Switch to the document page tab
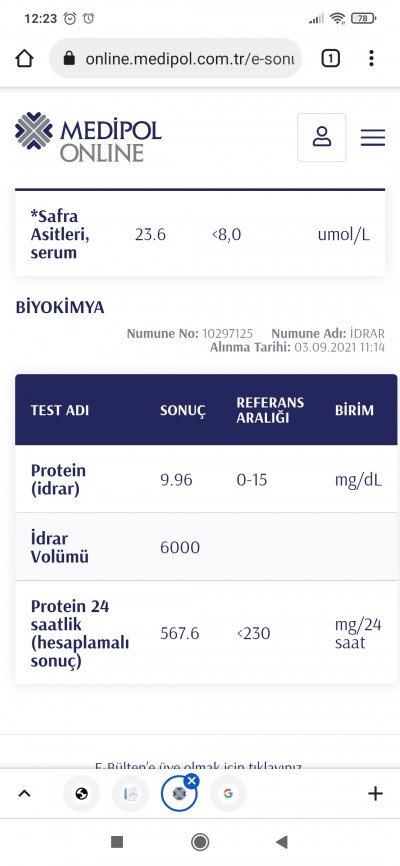The height and width of the screenshot is (866, 400). [x=130, y=794]
